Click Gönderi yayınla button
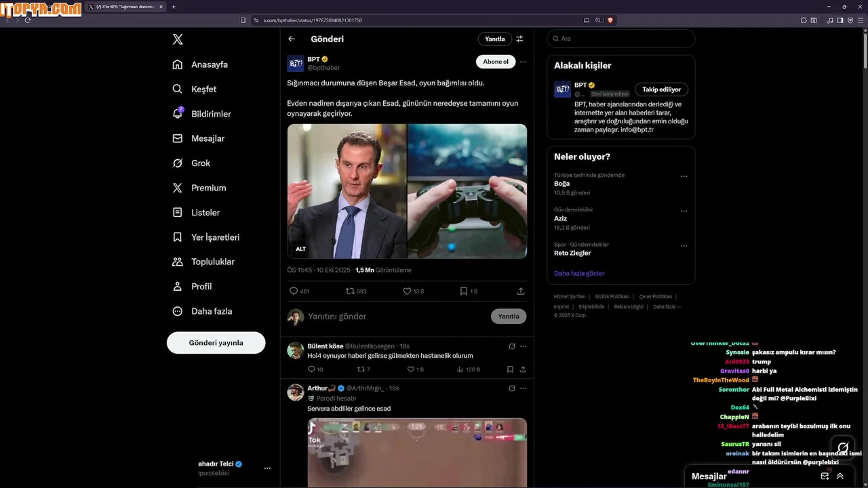This screenshot has height=488, width=868. [216, 343]
